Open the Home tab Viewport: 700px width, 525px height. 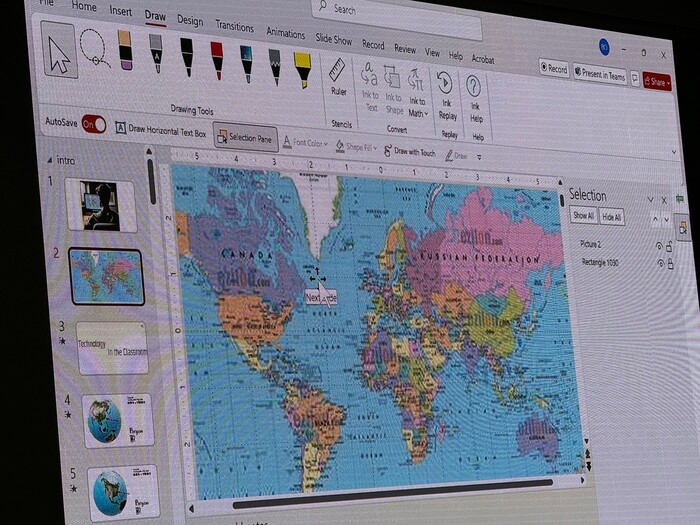click(84, 6)
